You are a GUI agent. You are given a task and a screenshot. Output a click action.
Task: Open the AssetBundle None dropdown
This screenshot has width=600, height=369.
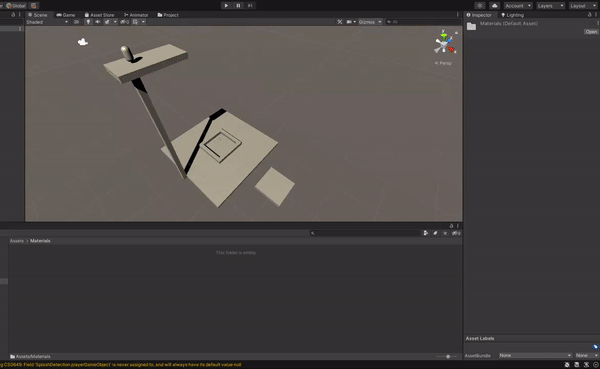pyautogui.click(x=535, y=355)
